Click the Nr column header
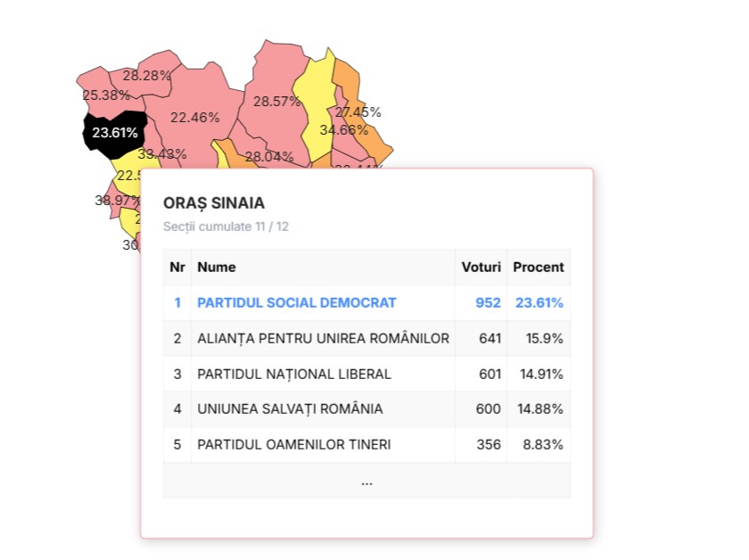749x560 pixels. click(x=177, y=267)
